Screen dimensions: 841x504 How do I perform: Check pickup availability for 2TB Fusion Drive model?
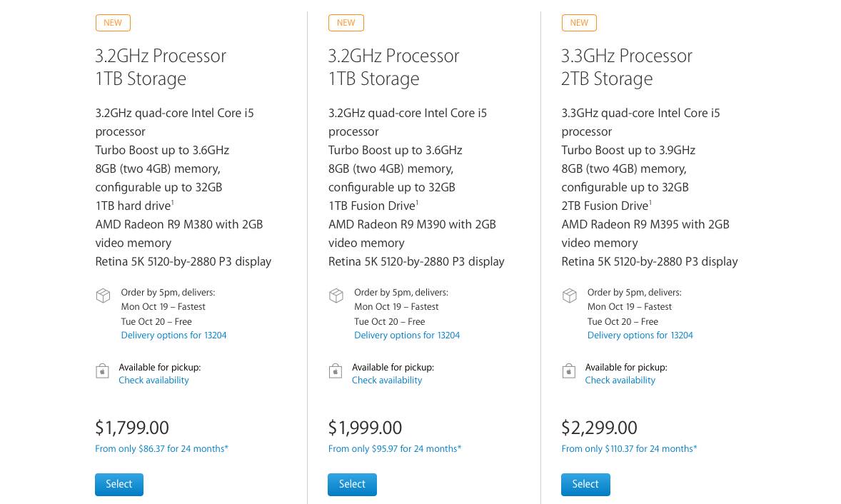[x=620, y=380]
